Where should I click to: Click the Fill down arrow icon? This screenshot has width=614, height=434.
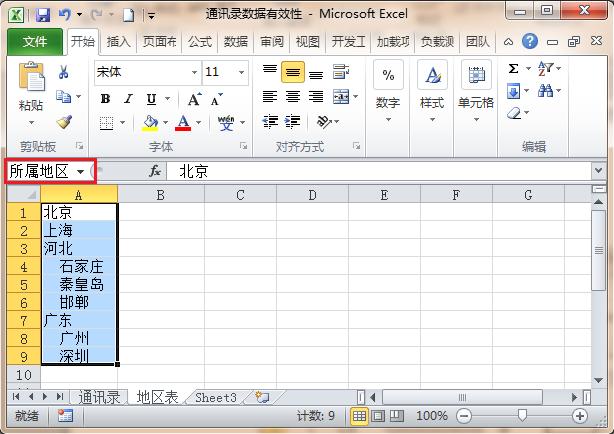coord(513,91)
